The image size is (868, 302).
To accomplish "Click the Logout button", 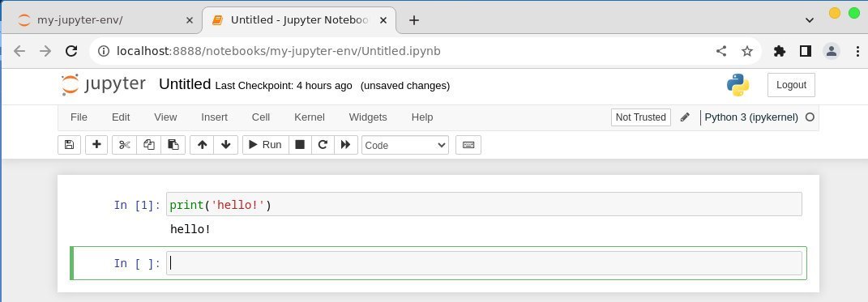I will tap(791, 85).
